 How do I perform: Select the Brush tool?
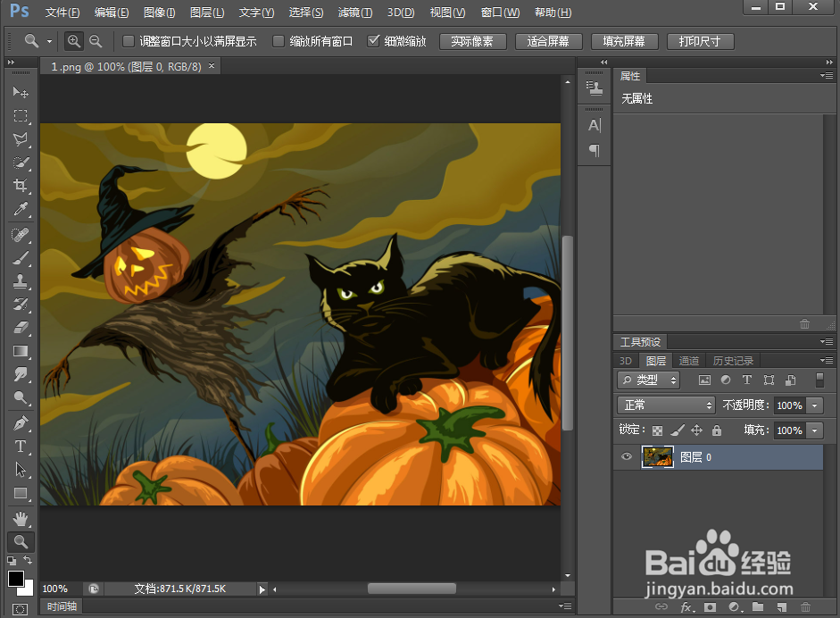pos(21,258)
